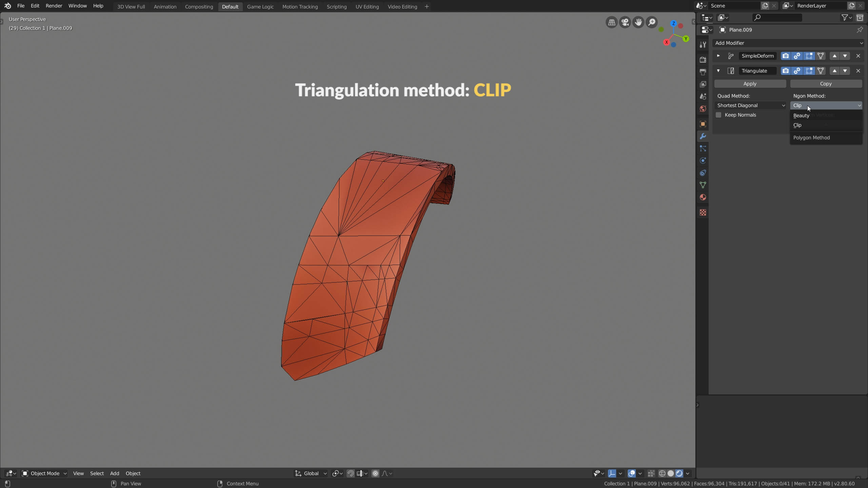This screenshot has height=488, width=868.
Task: Toggle SimpleDeform render camera visibility
Action: (785, 56)
